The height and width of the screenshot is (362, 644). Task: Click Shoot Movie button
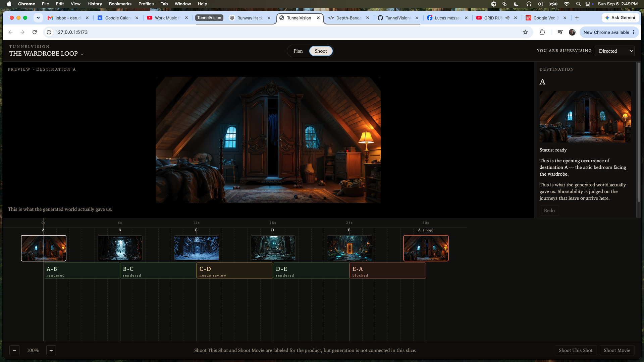pyautogui.click(x=617, y=350)
